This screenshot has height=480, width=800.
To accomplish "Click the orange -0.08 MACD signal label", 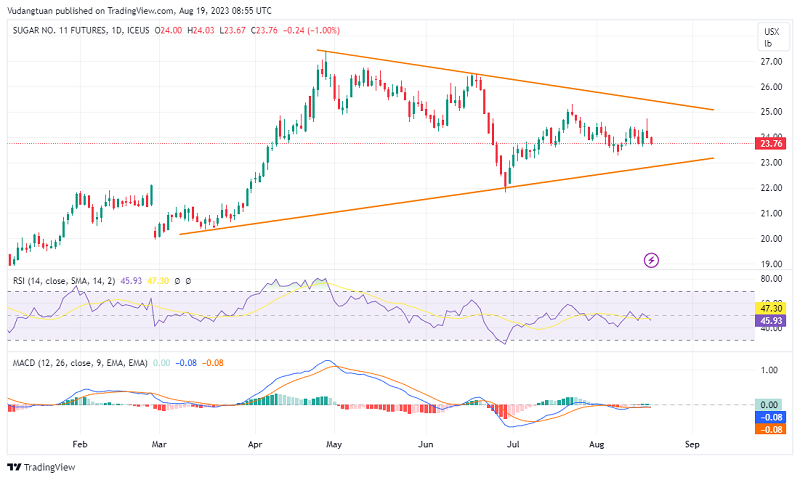I will tap(772, 429).
